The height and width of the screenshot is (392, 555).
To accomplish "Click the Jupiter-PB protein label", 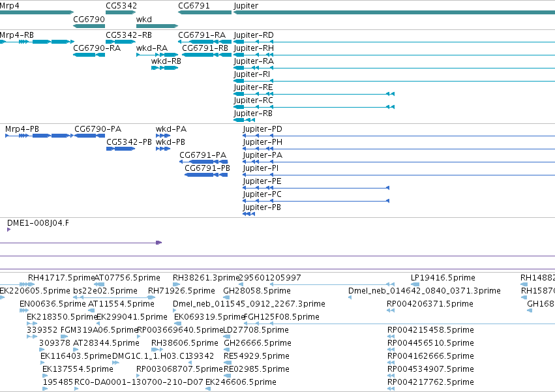I will pos(262,207).
